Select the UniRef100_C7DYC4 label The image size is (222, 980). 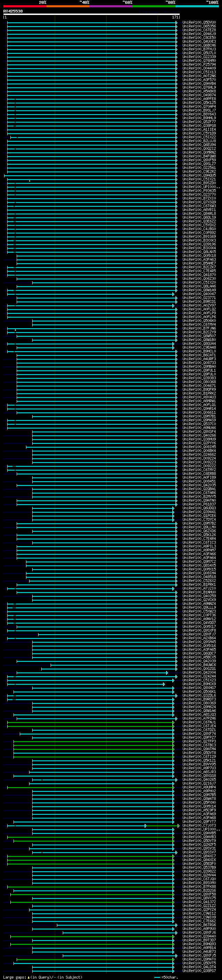coord(199,520)
